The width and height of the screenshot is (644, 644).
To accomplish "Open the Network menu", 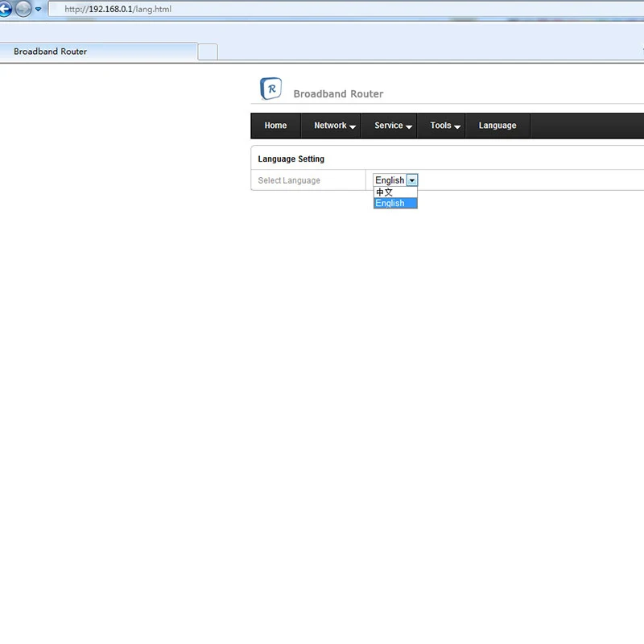I will click(331, 126).
